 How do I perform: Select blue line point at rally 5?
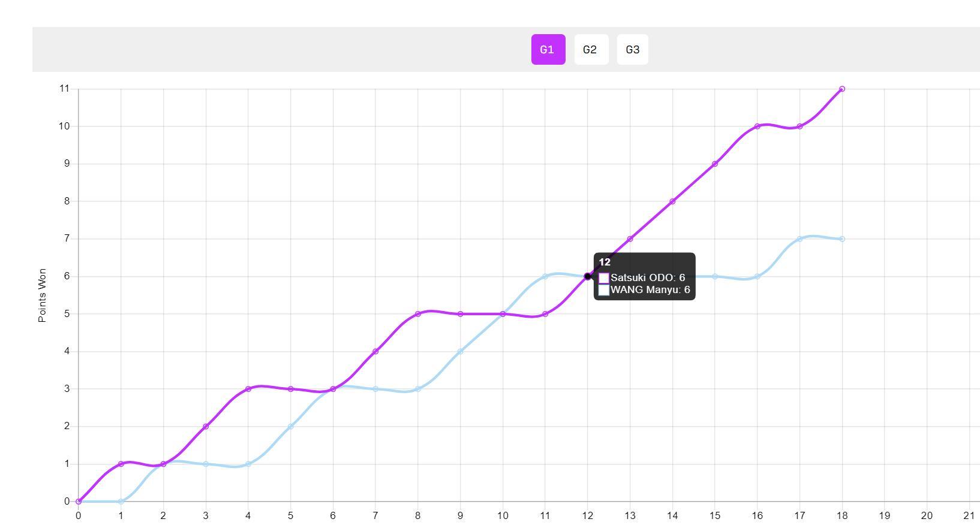(291, 427)
